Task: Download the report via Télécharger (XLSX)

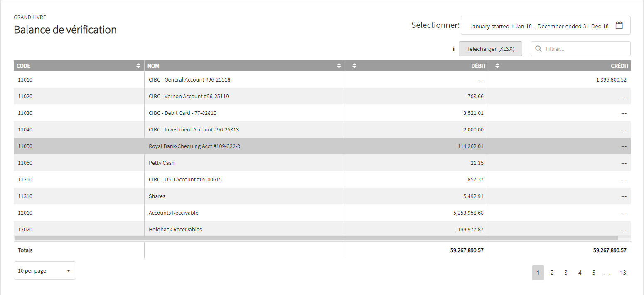Action: [x=490, y=49]
